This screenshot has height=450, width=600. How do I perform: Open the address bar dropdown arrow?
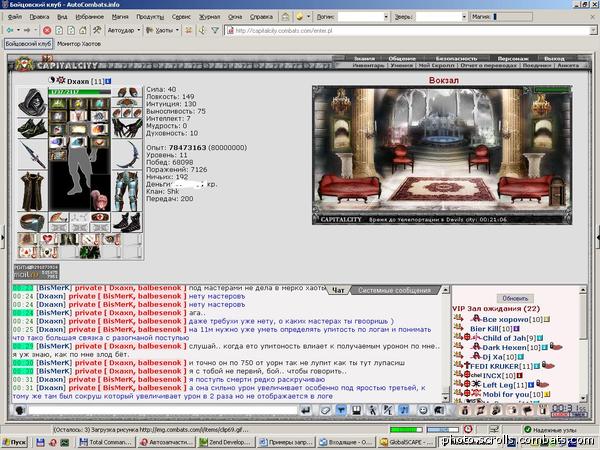click(593, 30)
